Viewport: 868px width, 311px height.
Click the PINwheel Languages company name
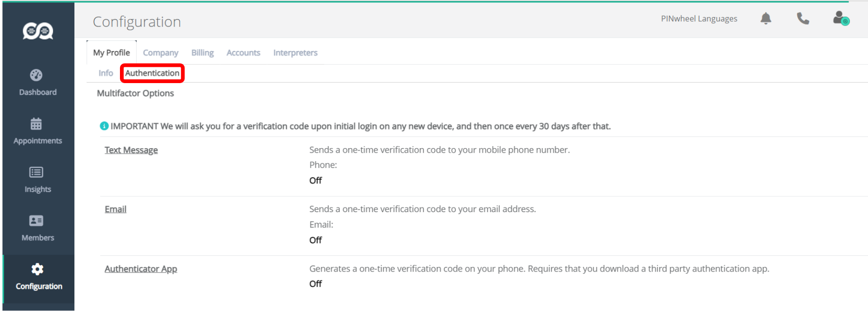point(699,19)
